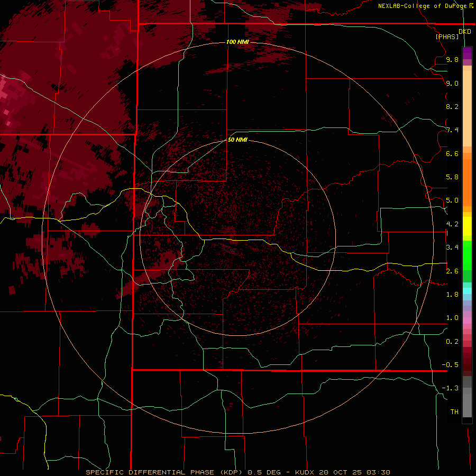The width and height of the screenshot is (476, 476).
Task: Click the 4.2 value on the legend
Action: click(452, 224)
